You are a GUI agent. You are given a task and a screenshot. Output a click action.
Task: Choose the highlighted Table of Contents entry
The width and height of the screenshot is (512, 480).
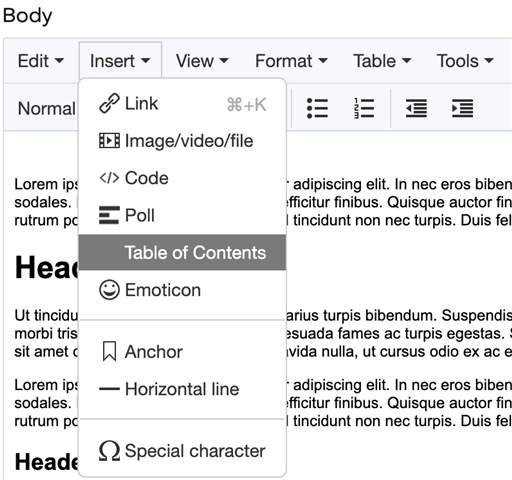pyautogui.click(x=182, y=252)
